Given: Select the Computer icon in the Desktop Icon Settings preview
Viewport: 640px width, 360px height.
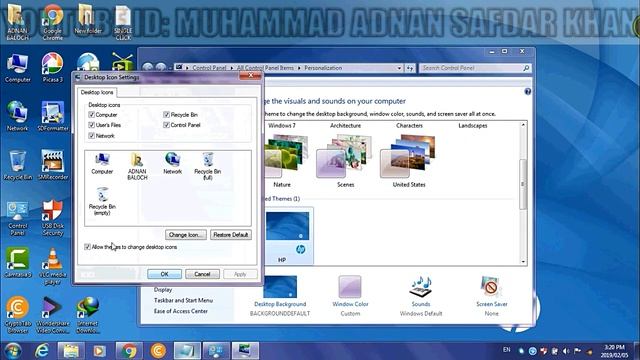Looking at the screenshot, I should tap(102, 163).
